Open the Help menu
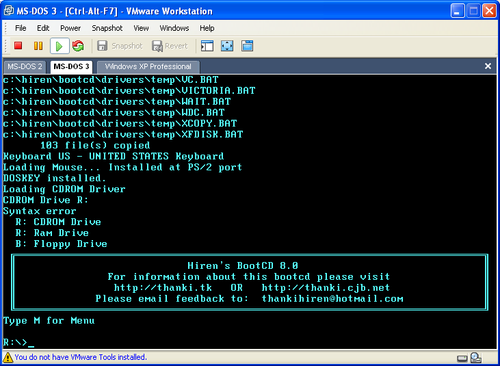 pos(207,28)
